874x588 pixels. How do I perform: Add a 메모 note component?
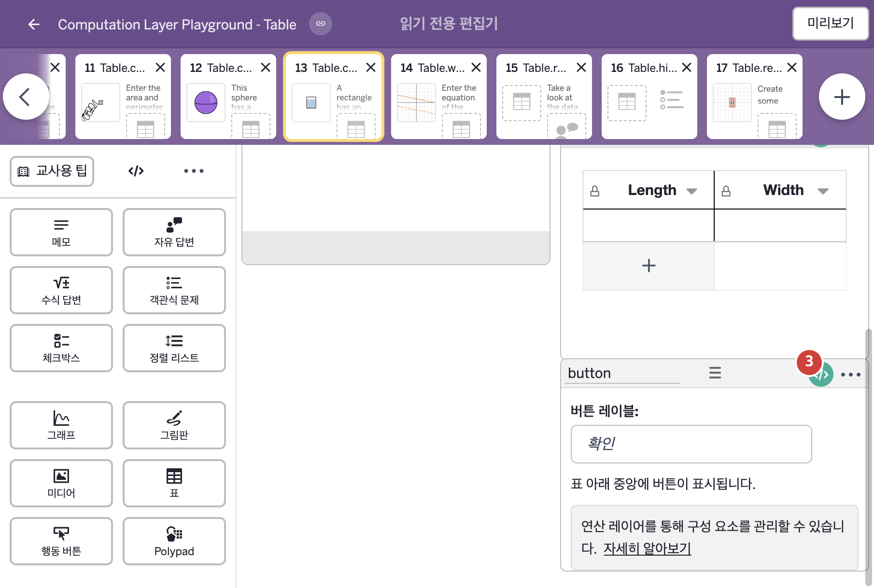[61, 232]
